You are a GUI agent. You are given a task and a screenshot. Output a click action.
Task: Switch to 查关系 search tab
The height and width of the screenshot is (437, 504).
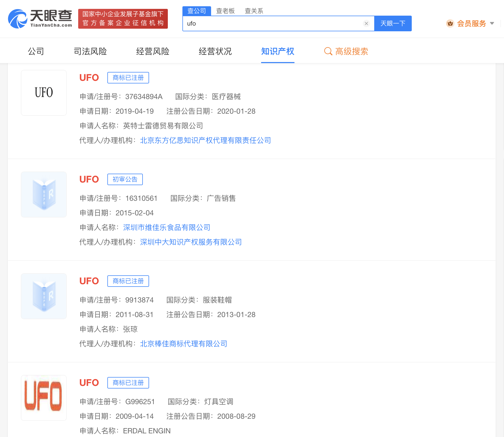click(x=254, y=11)
